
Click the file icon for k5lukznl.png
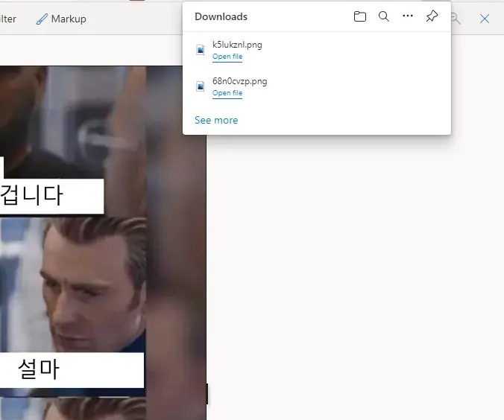click(x=201, y=50)
